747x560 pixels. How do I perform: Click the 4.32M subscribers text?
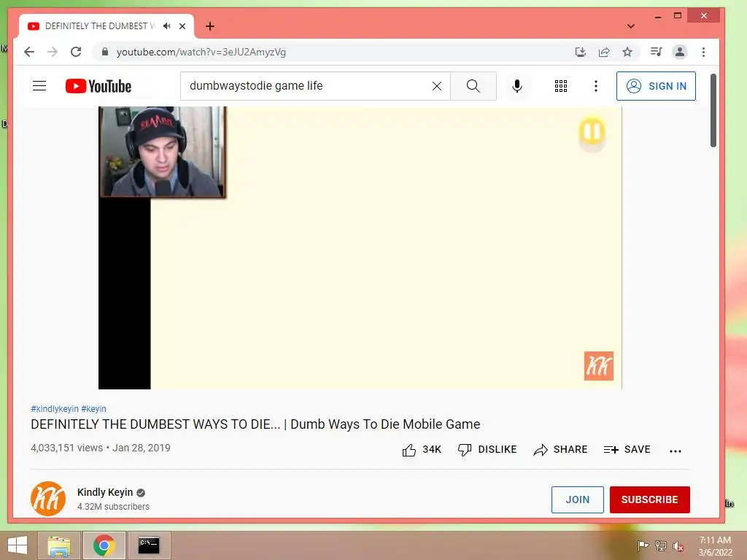pyautogui.click(x=113, y=507)
